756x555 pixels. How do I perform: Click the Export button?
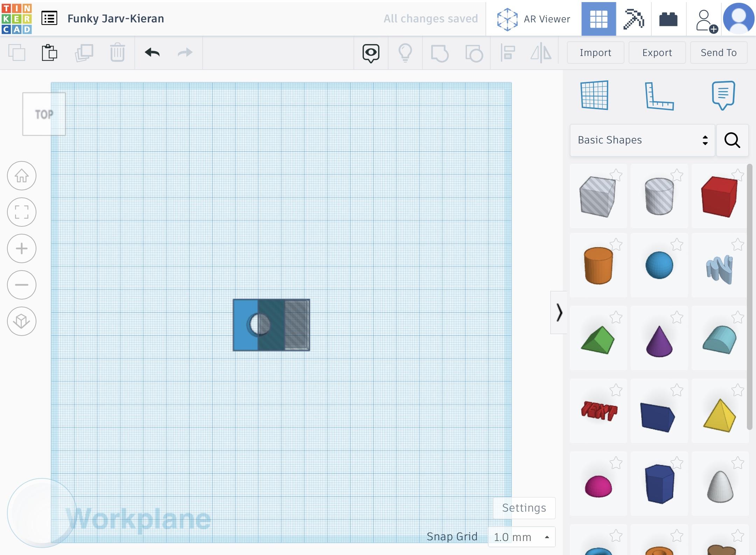[657, 52]
